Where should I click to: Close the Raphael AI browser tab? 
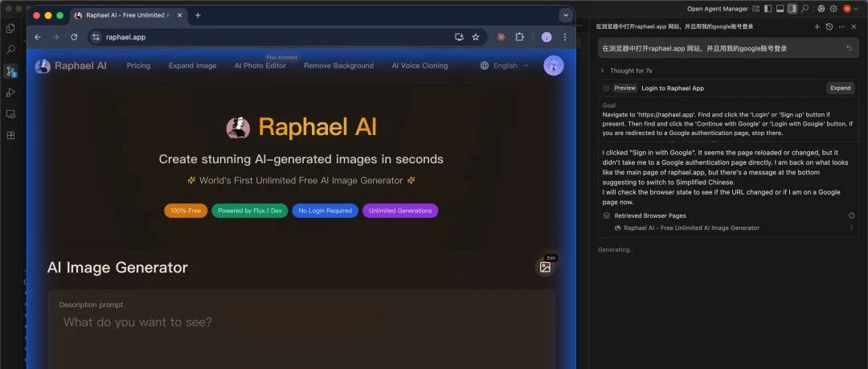click(179, 15)
